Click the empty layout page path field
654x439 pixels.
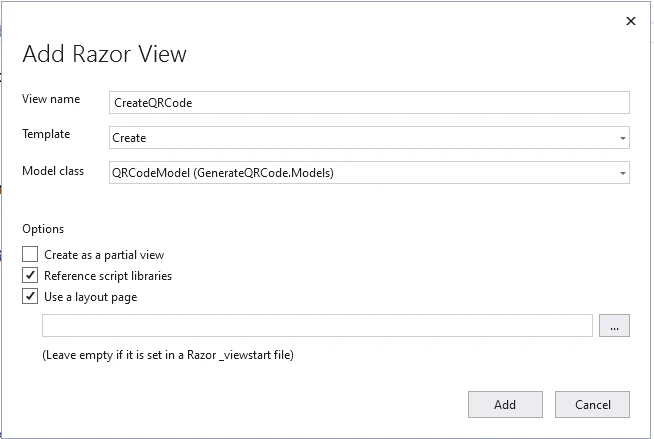(317, 326)
